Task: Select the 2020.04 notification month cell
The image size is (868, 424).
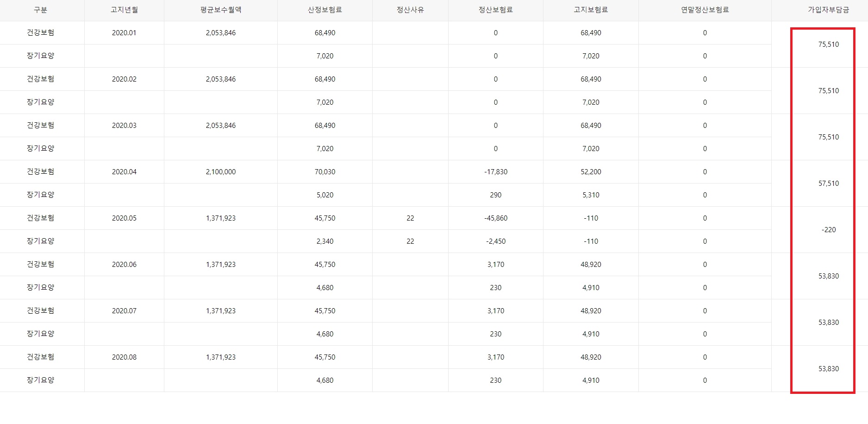Action: pyautogui.click(x=124, y=171)
